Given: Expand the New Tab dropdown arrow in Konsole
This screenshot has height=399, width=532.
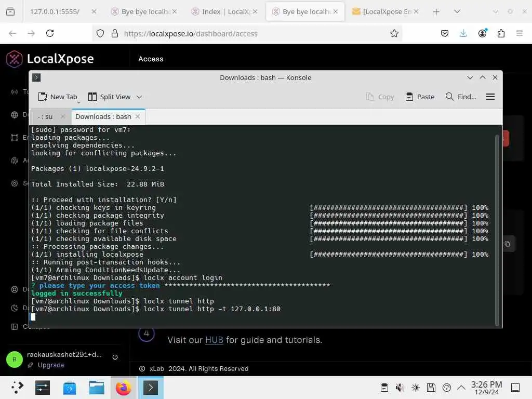Looking at the screenshot, I should tap(79, 102).
